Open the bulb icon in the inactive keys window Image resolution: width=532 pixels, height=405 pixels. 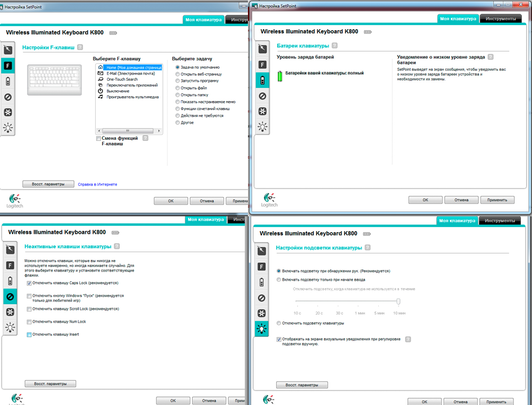[10, 327]
